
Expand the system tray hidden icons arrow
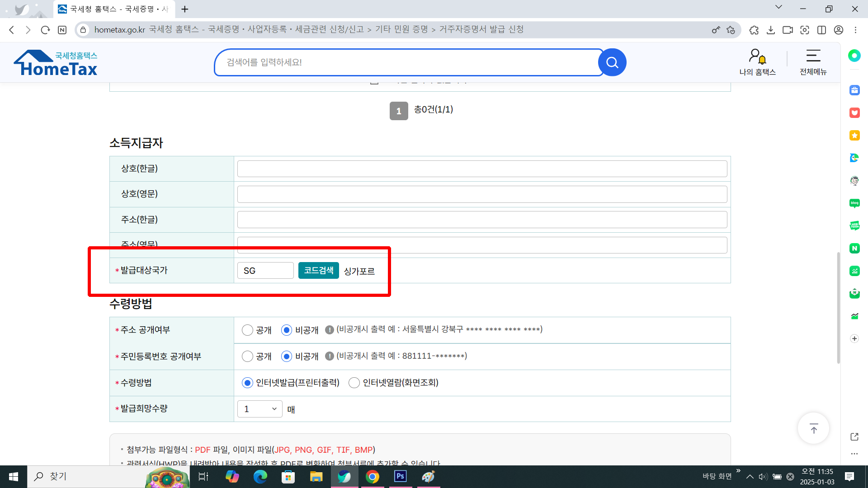click(750, 476)
